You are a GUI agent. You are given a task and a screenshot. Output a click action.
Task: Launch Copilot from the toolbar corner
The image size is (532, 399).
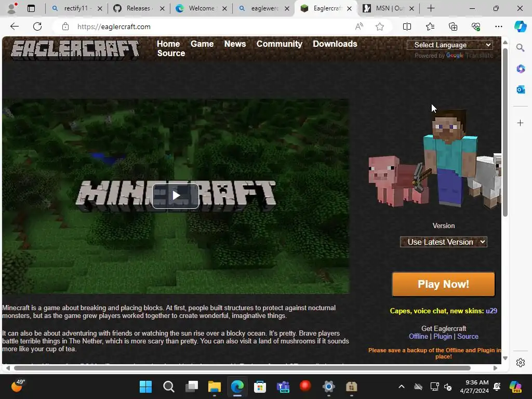[x=520, y=26]
